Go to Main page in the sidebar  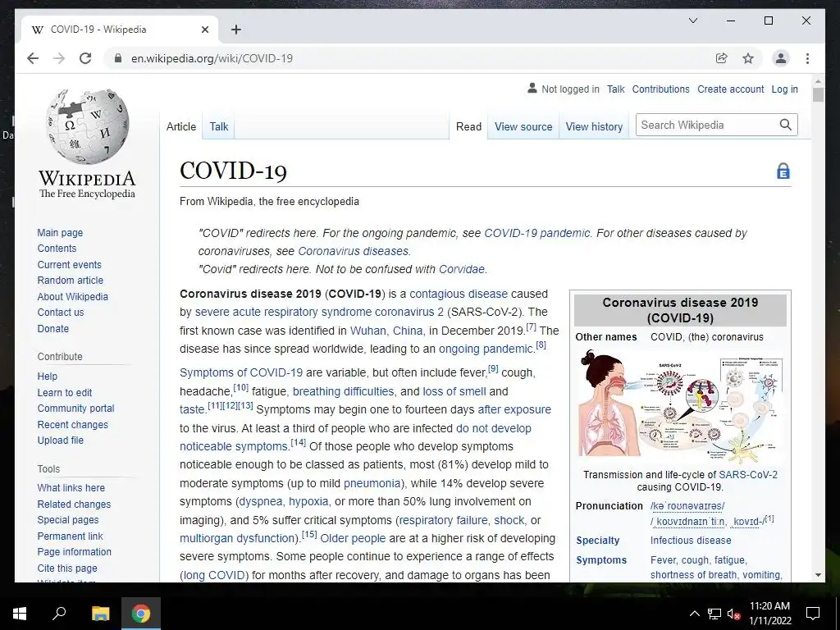(60, 232)
